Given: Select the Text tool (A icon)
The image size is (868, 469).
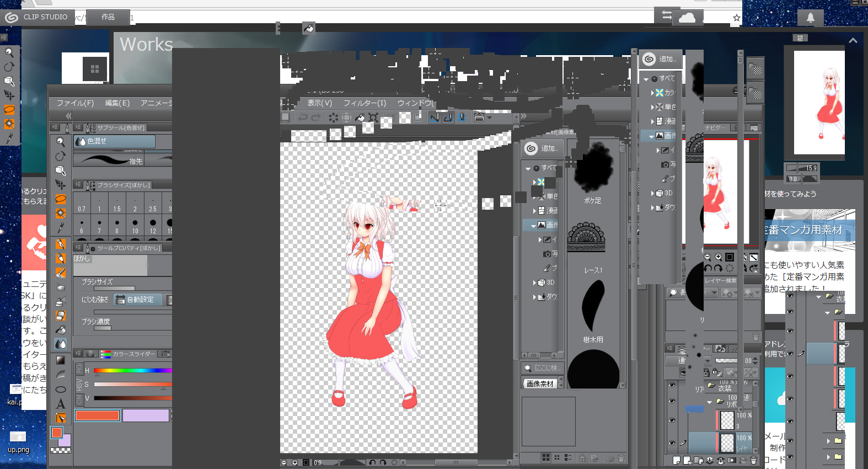Looking at the screenshot, I should (61, 404).
